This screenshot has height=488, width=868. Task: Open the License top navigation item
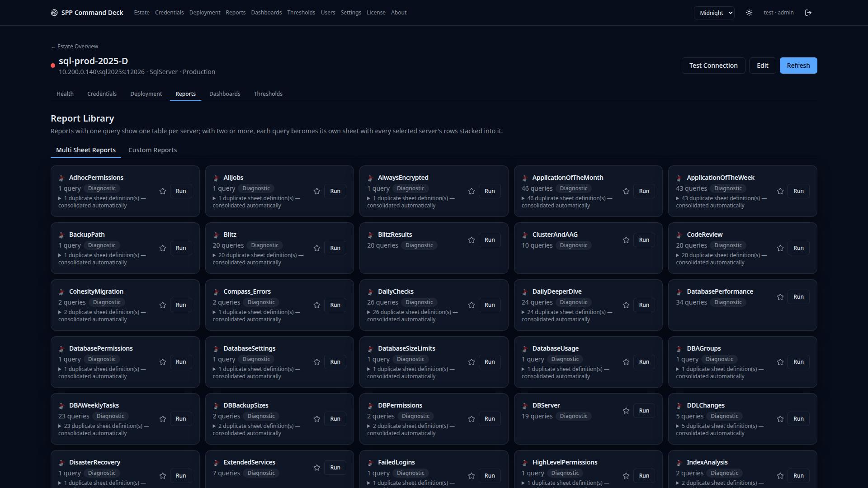click(376, 13)
